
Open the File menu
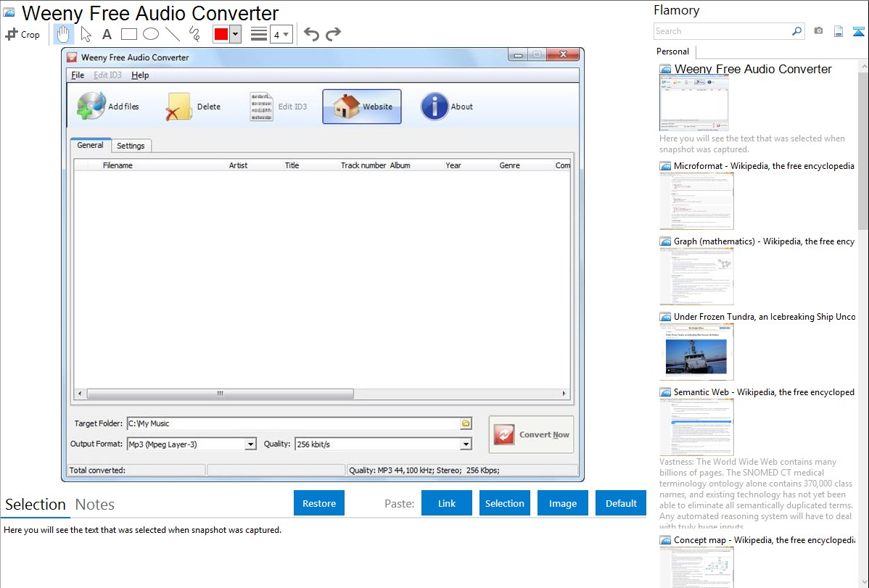tap(78, 75)
